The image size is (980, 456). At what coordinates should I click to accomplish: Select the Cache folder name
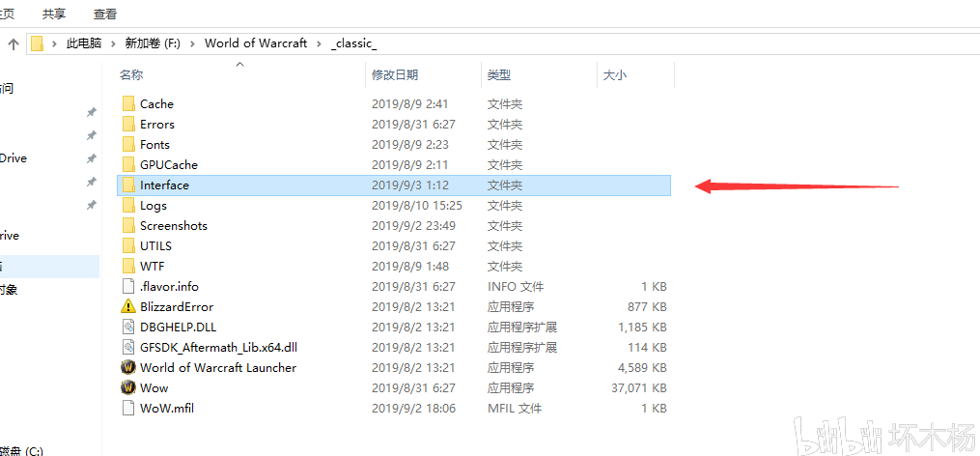tap(156, 103)
